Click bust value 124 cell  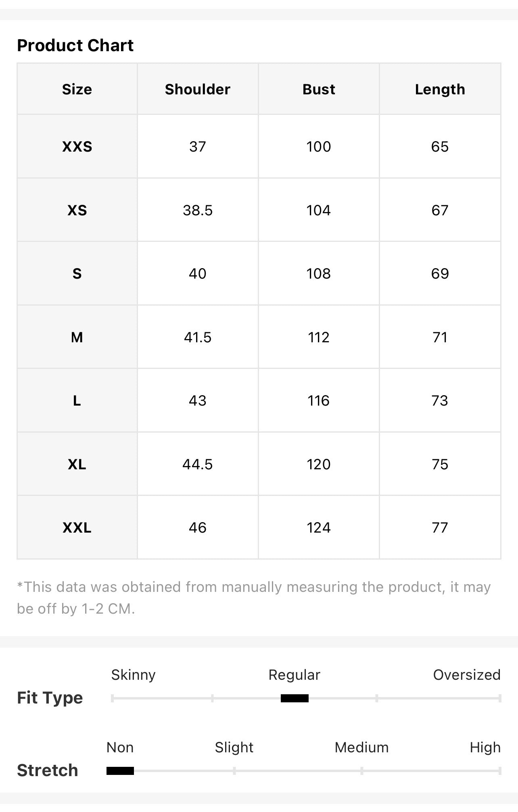(319, 527)
